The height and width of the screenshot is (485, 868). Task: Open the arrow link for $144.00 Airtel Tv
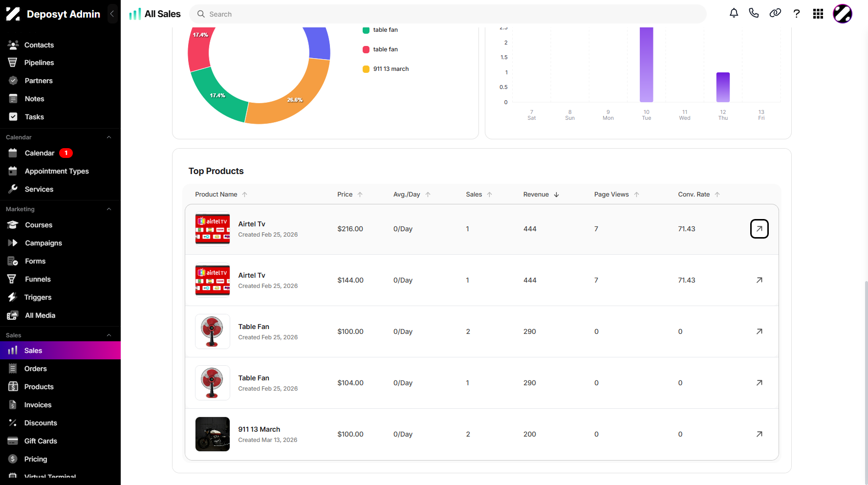pos(759,280)
